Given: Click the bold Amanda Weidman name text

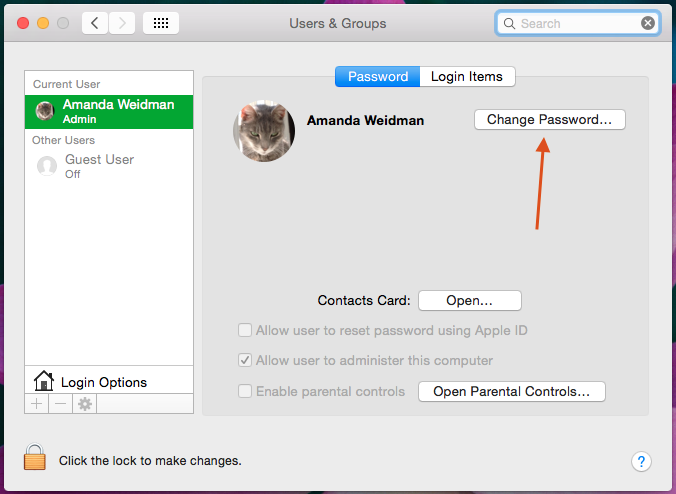Looking at the screenshot, I should coord(365,120).
